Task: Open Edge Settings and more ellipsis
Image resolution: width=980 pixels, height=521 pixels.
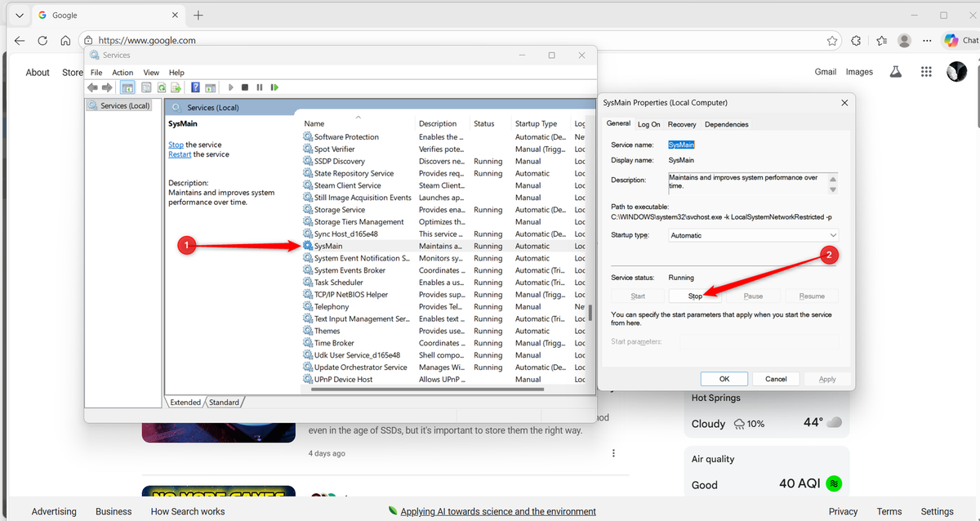Action: [927, 40]
